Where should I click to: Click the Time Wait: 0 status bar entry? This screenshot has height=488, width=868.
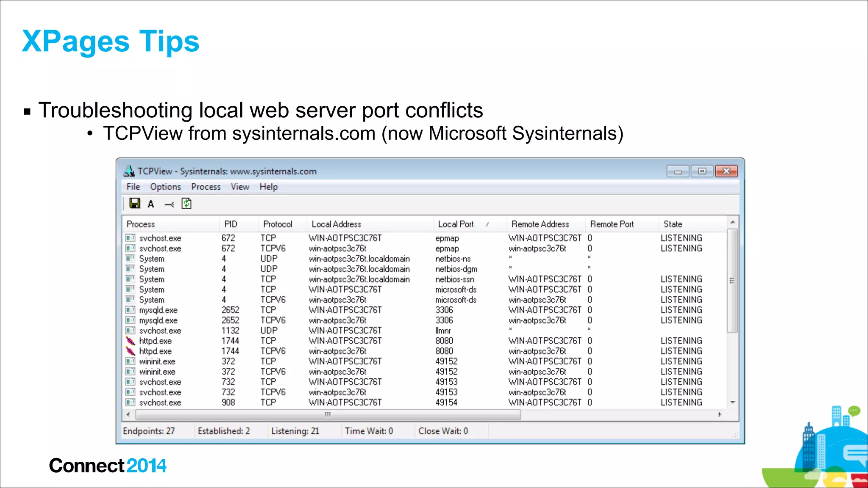[369, 431]
